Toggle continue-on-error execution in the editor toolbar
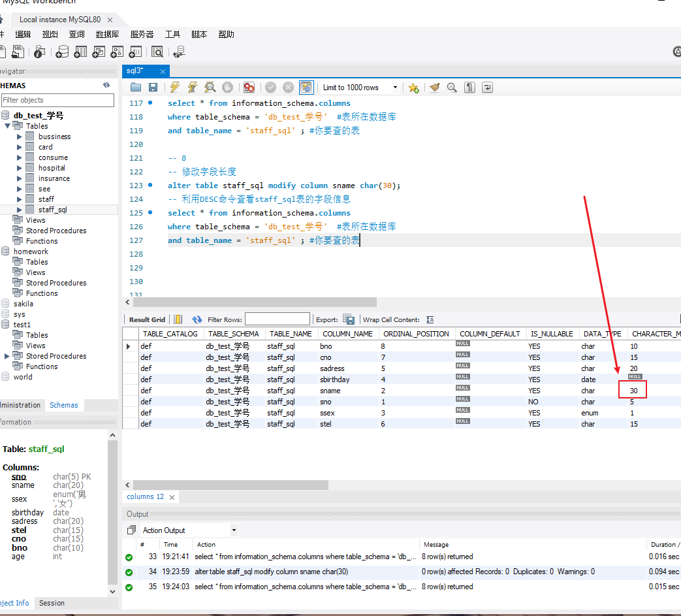Viewport: 681px width, 616px height. pos(249,87)
